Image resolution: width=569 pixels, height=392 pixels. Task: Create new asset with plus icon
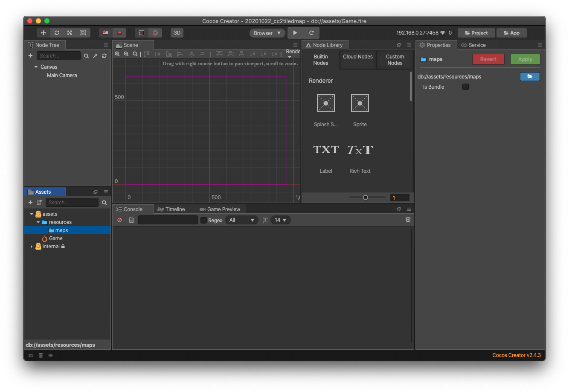click(30, 203)
